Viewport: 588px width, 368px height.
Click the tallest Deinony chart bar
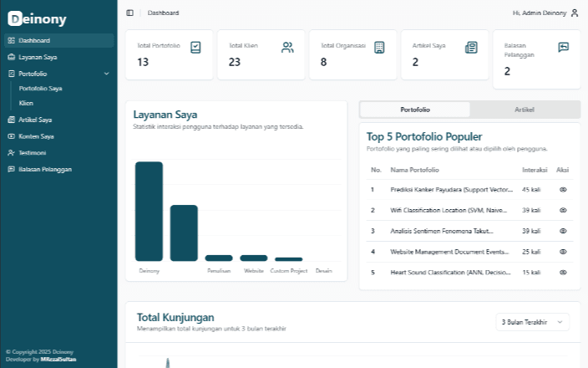point(149,211)
